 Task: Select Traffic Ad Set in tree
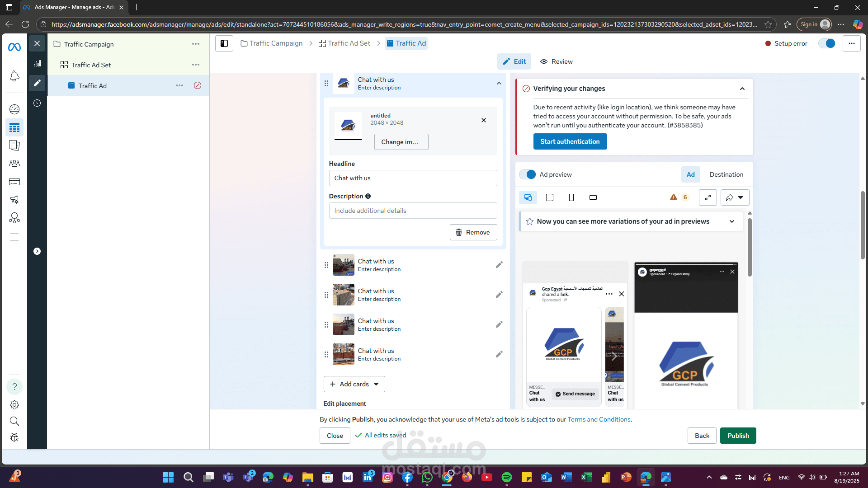point(91,65)
